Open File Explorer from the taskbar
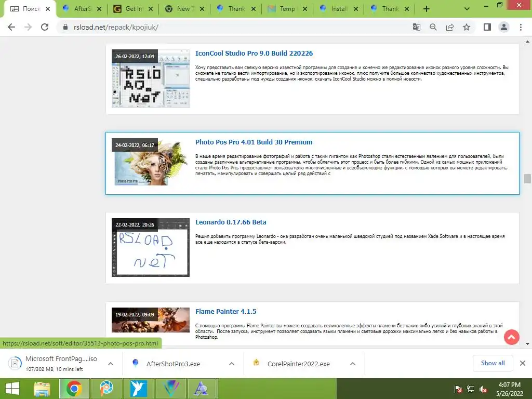The height and width of the screenshot is (399, 532). pos(42,389)
